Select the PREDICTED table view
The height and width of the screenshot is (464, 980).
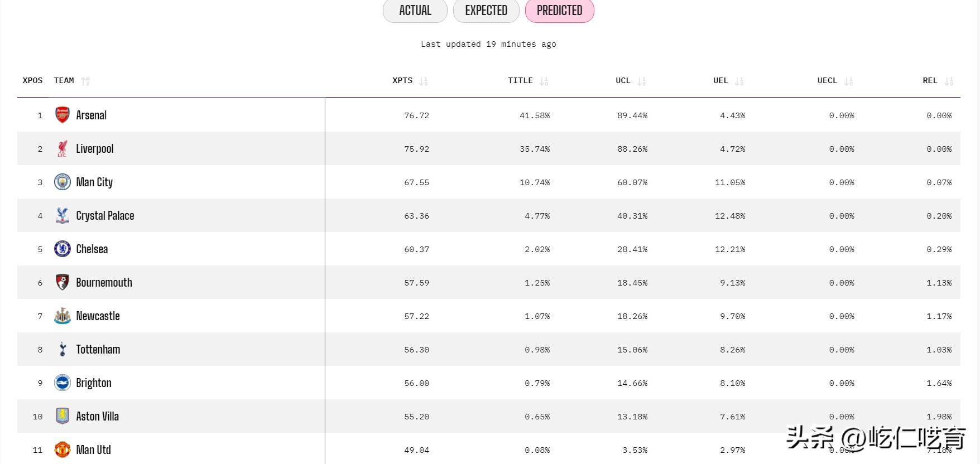(x=559, y=11)
